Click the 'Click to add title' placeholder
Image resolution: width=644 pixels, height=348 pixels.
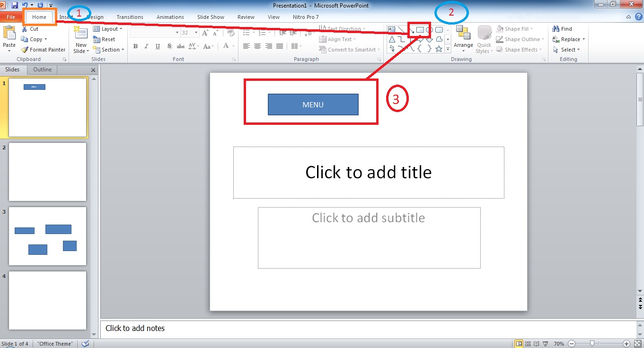[369, 172]
